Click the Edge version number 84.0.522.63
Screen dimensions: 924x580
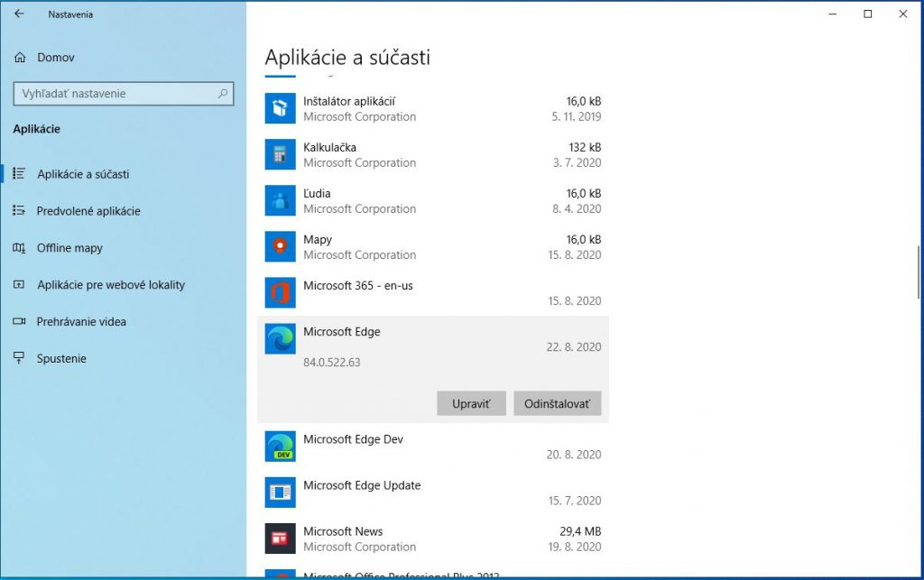(x=332, y=362)
